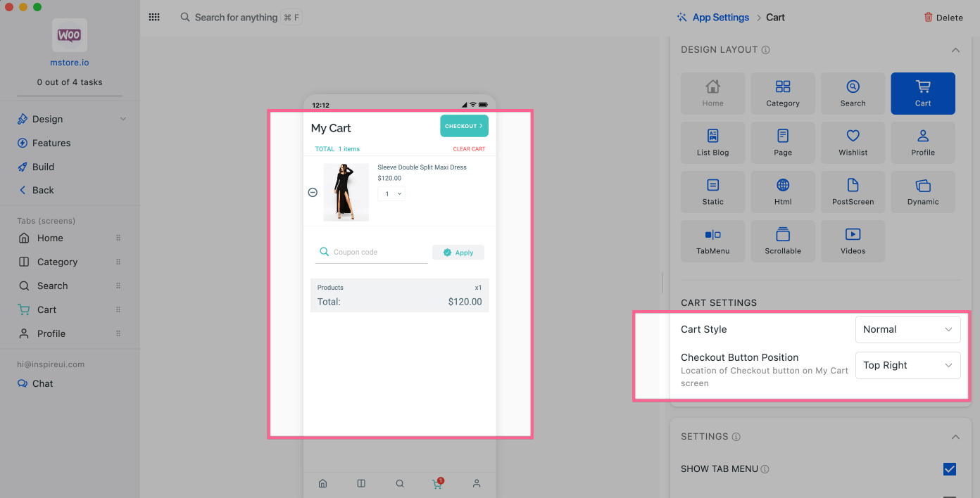Select the Html layout icon
Image resolution: width=980 pixels, height=498 pixels.
pos(783,192)
